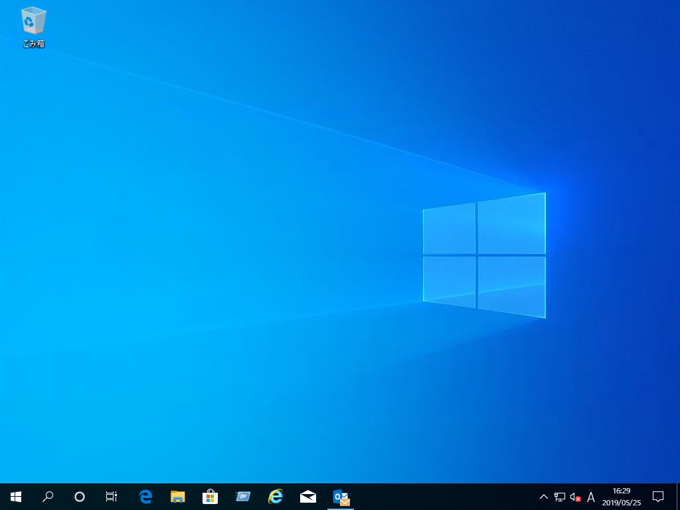This screenshot has height=510, width=680.
Task: Launch Microsoft Edge from the taskbar
Action: pyautogui.click(x=145, y=497)
